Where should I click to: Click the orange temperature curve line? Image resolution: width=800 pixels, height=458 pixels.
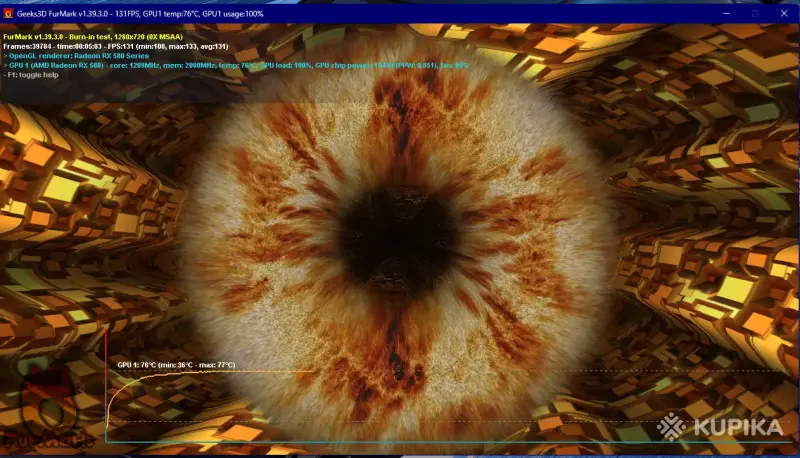(x=204, y=373)
